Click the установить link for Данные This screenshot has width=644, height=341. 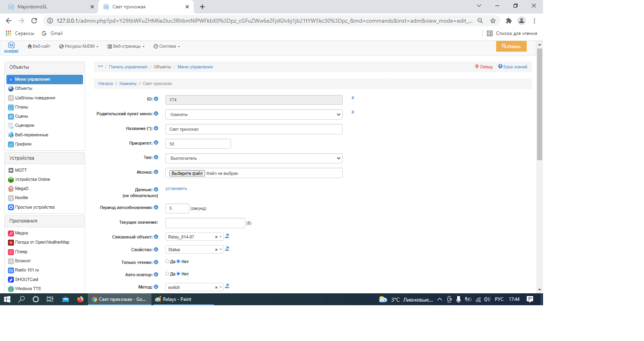pyautogui.click(x=176, y=189)
